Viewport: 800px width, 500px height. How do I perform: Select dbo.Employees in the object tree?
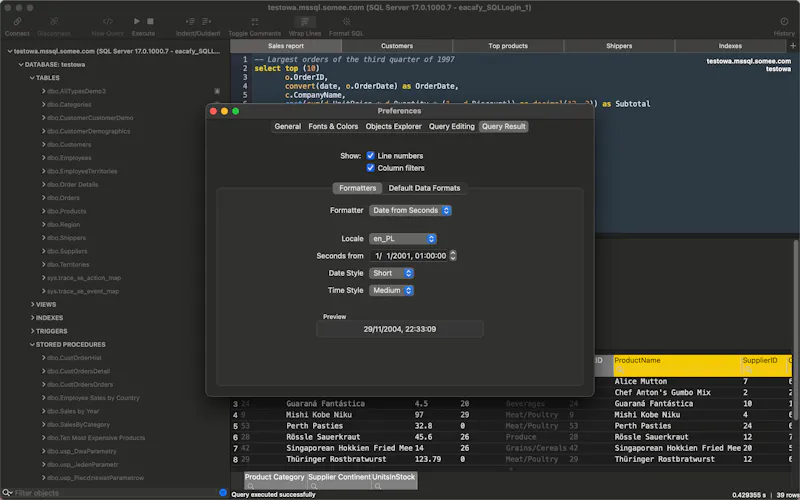pos(69,158)
